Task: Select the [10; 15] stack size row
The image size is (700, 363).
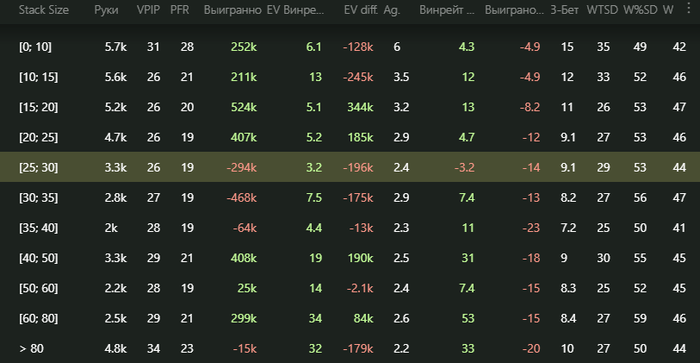Action: tap(350, 77)
